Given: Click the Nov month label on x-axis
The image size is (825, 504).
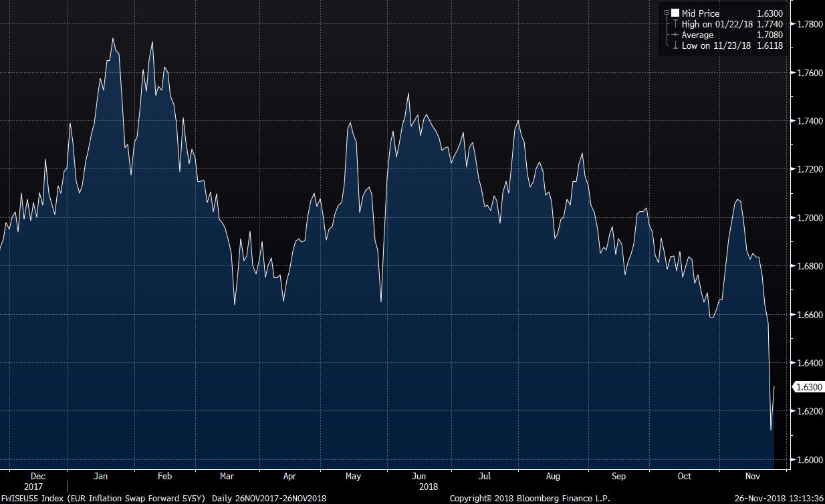Looking at the screenshot, I should point(753,477).
